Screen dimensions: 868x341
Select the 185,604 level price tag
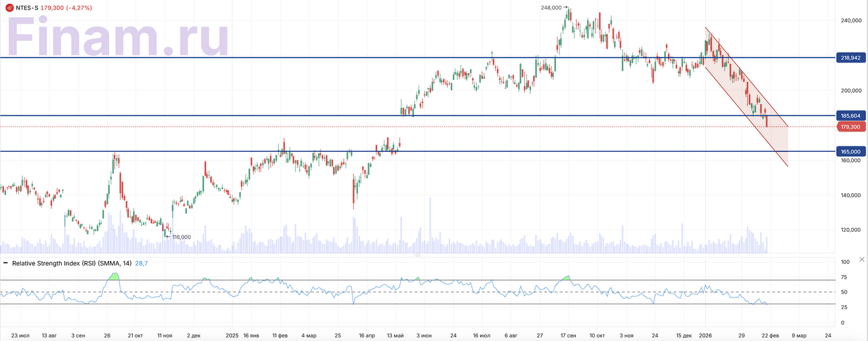tap(853, 116)
